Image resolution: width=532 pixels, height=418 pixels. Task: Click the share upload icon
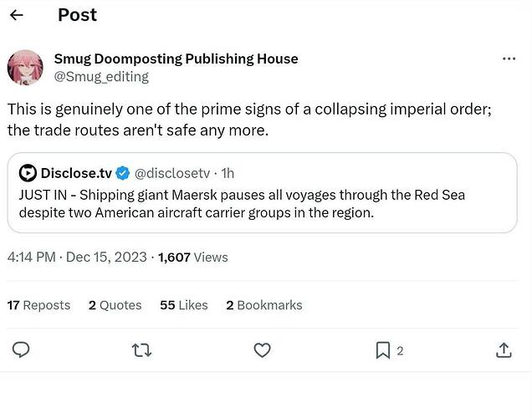[x=504, y=350]
